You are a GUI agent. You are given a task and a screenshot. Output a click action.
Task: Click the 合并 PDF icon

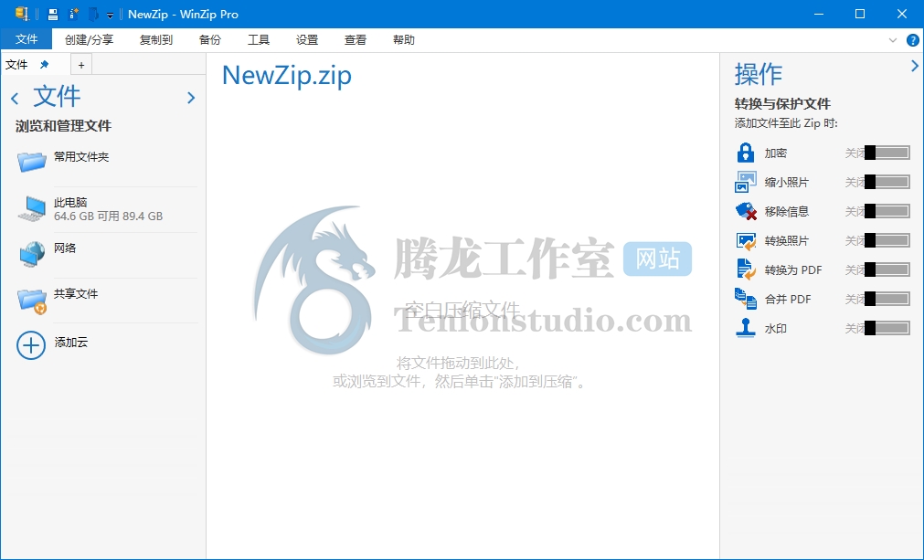pyautogui.click(x=746, y=299)
